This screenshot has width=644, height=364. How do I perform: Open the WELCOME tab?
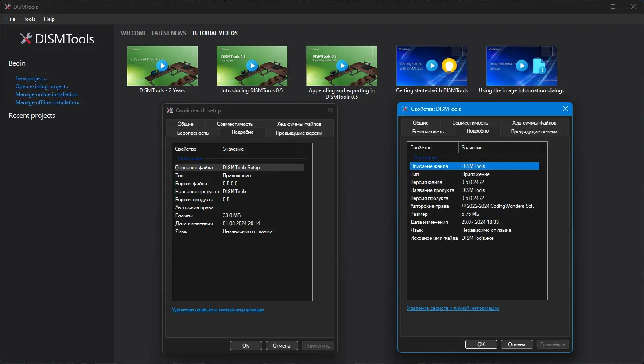pyautogui.click(x=133, y=33)
